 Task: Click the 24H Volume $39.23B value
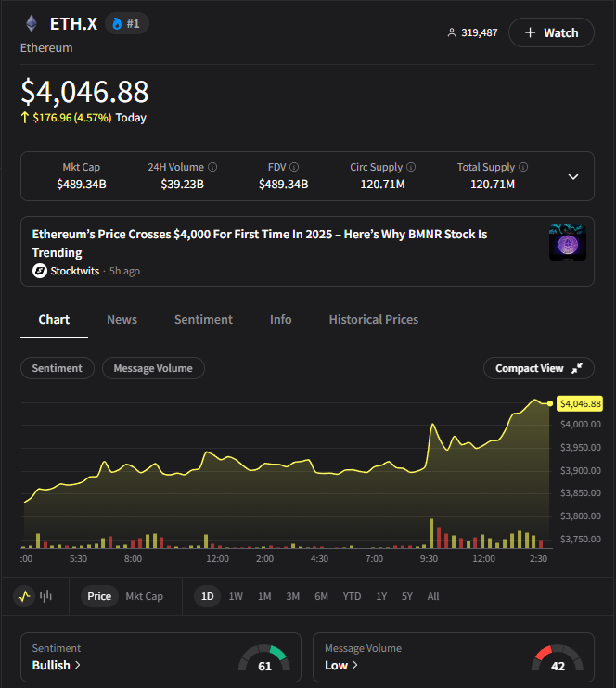click(182, 185)
